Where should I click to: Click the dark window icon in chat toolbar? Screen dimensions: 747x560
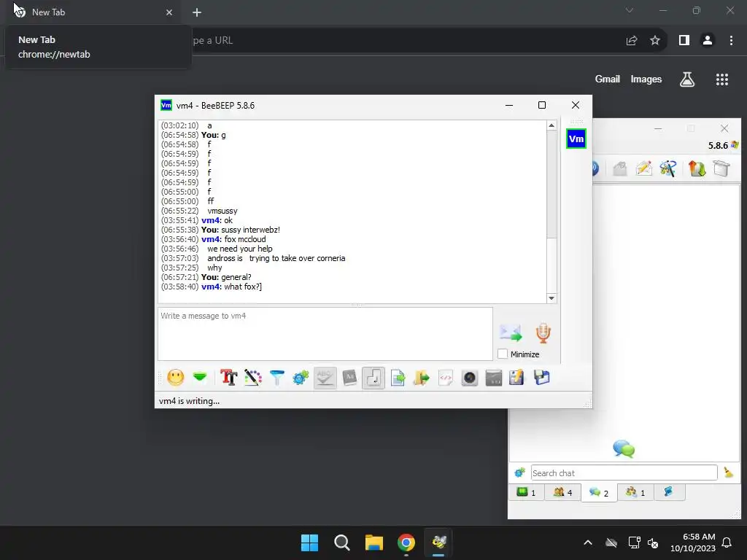(x=494, y=378)
